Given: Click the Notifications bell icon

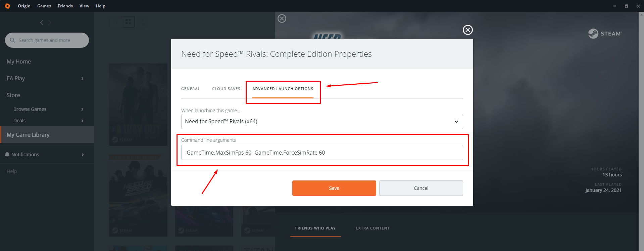Looking at the screenshot, I should tap(7, 155).
